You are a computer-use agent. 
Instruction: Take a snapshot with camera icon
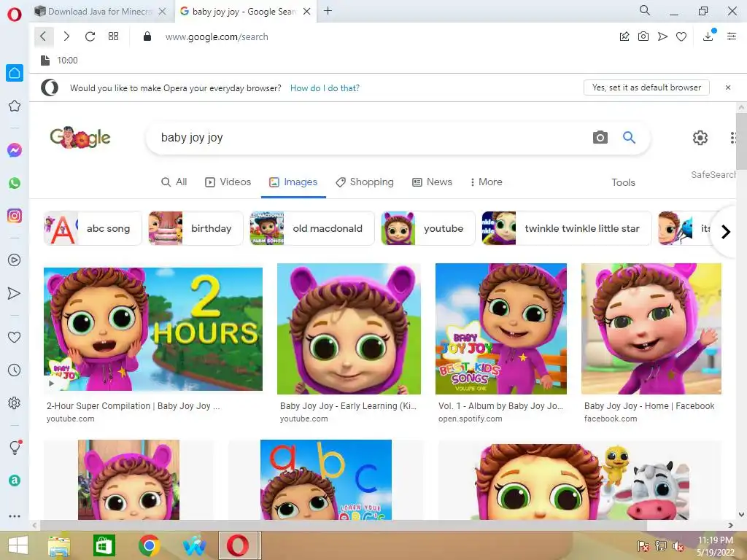(643, 36)
